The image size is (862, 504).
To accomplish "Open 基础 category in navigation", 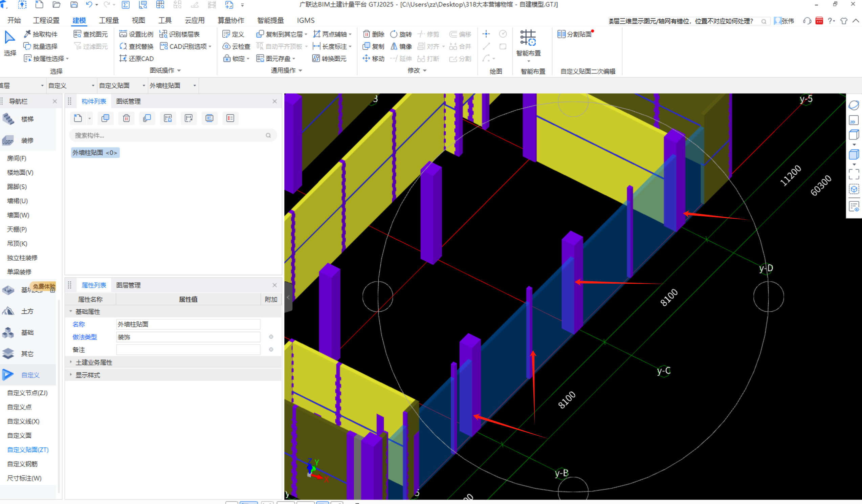I will 27,332.
